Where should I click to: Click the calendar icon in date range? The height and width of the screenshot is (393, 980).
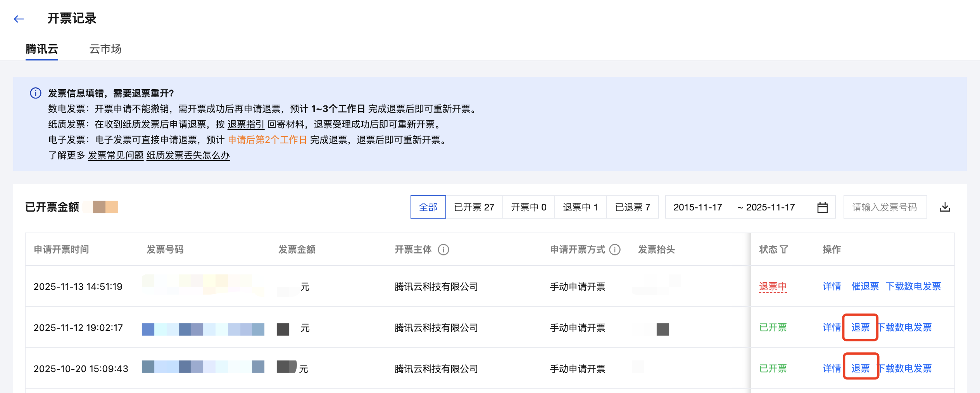click(822, 207)
